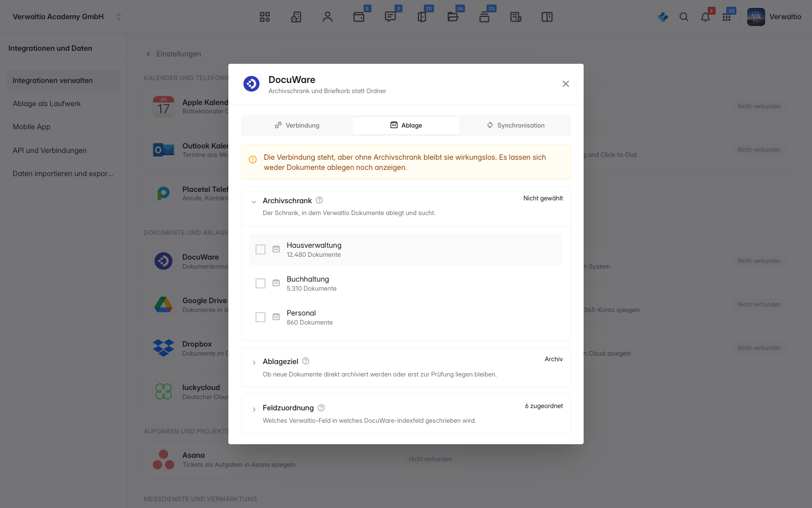Open the notifications bell icon

pyautogui.click(x=705, y=17)
